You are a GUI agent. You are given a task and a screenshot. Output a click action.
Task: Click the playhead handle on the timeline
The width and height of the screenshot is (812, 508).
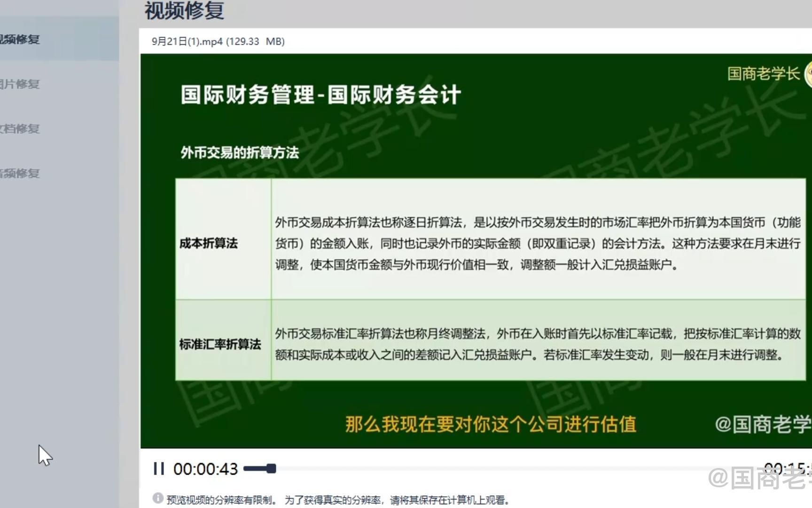click(x=270, y=468)
